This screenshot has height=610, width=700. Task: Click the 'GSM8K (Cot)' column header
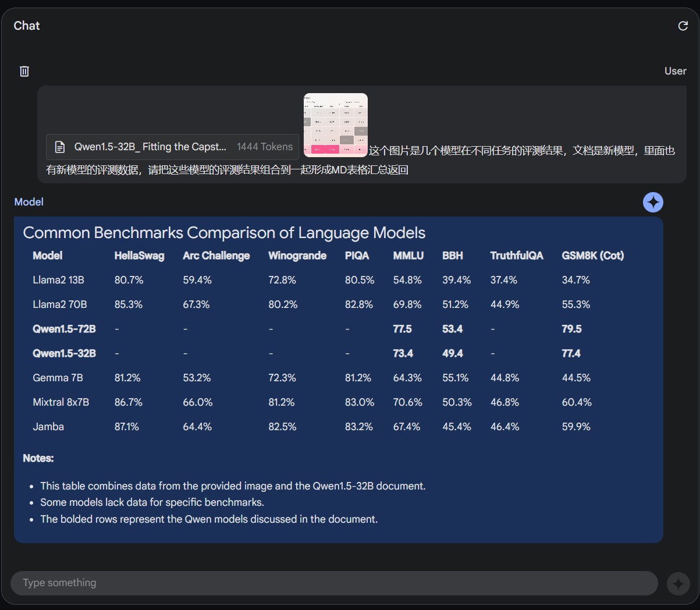click(x=593, y=256)
